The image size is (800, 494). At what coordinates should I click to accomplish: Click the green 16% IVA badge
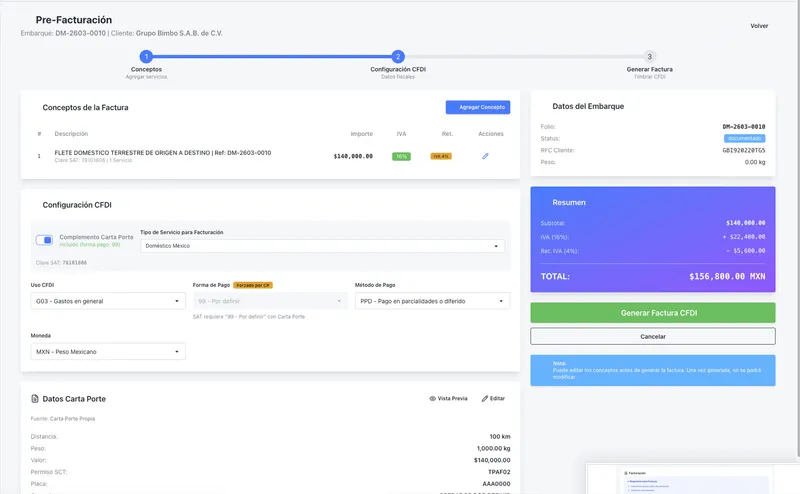(x=401, y=156)
